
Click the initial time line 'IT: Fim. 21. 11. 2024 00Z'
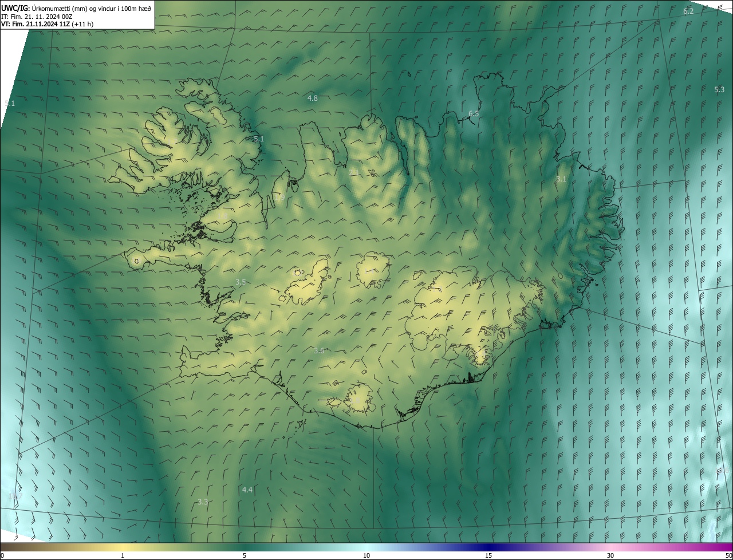point(37,16)
